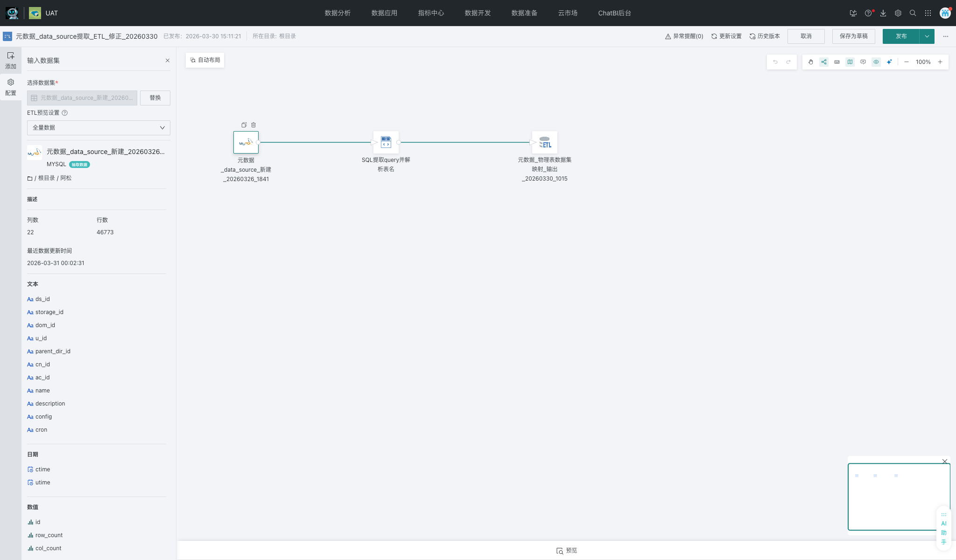Click the 替换 button
This screenshot has width=956, height=560.
coord(155,98)
